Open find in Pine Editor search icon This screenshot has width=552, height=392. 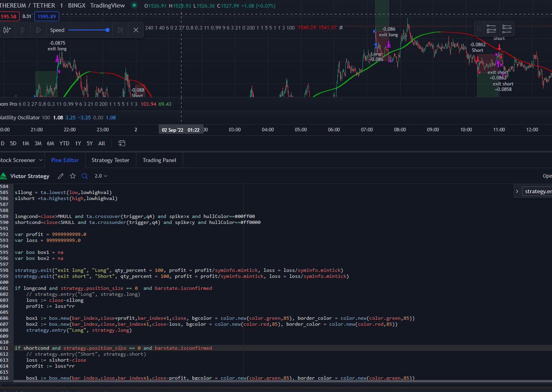pyautogui.click(x=85, y=176)
